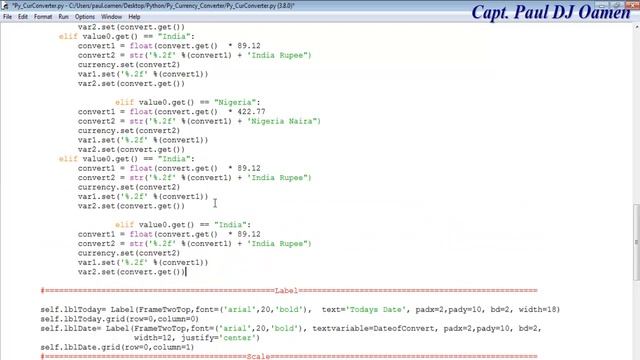Open the Run menu
The width and height of the screenshot is (640, 360).
tap(63, 17)
